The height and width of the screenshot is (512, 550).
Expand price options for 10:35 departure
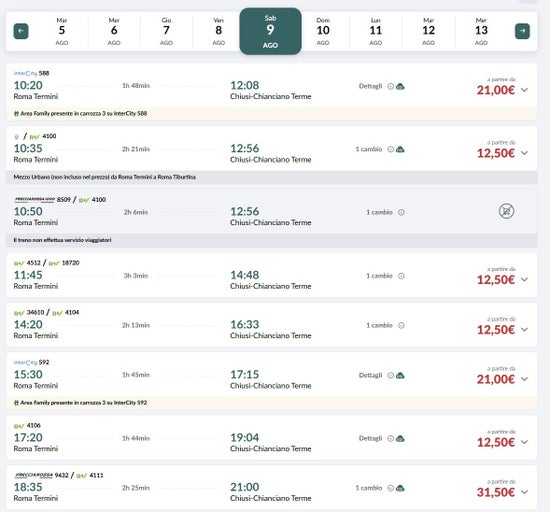[524, 153]
